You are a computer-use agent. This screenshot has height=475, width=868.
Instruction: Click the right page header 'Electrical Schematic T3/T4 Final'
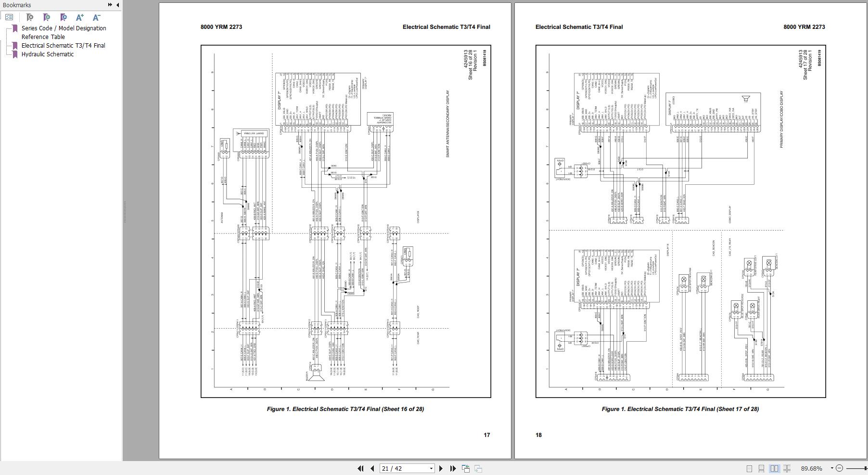point(579,27)
